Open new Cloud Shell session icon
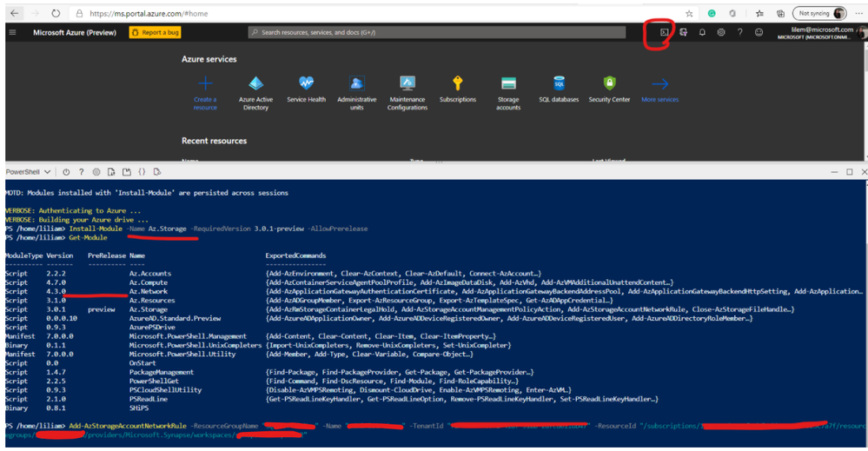868x451 pixels. pyautogui.click(x=127, y=172)
